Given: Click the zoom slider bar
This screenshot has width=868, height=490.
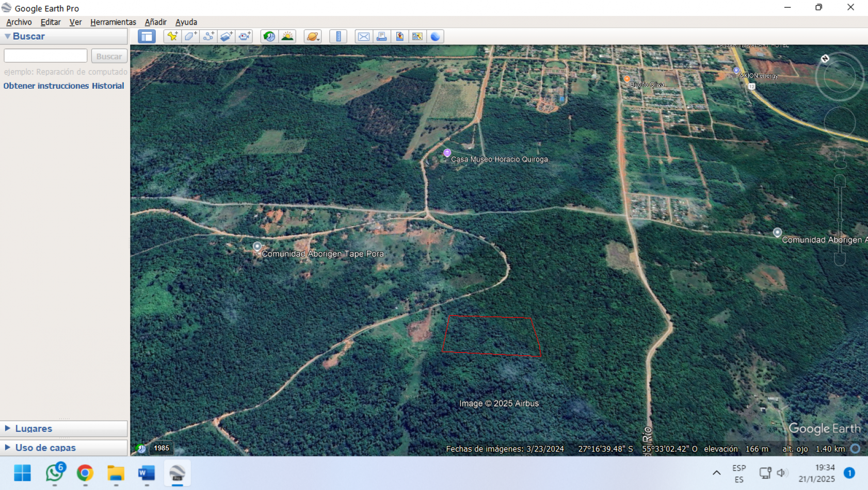Looking at the screenshot, I should click(840, 219).
